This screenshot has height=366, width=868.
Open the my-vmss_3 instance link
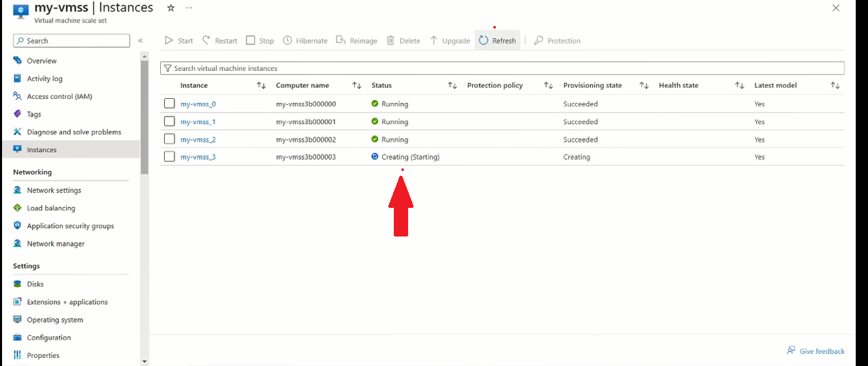coord(198,157)
